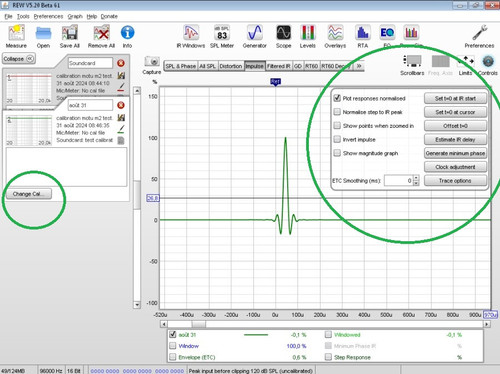Click the horizontal scrollbar thumb
The image size is (500, 374).
point(199,324)
